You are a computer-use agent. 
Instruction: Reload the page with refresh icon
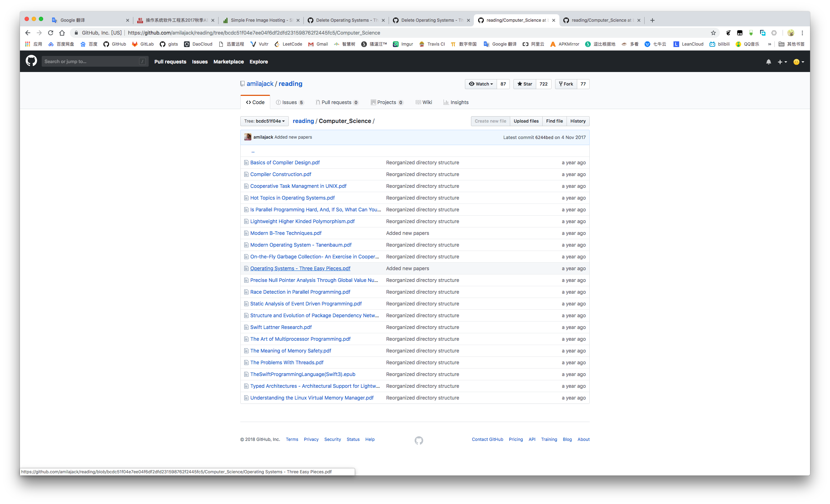(x=51, y=33)
